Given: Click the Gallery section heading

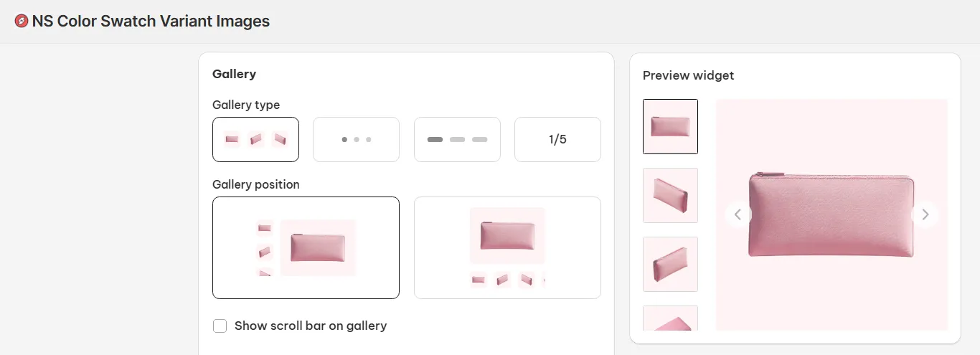Looking at the screenshot, I should 234,74.
